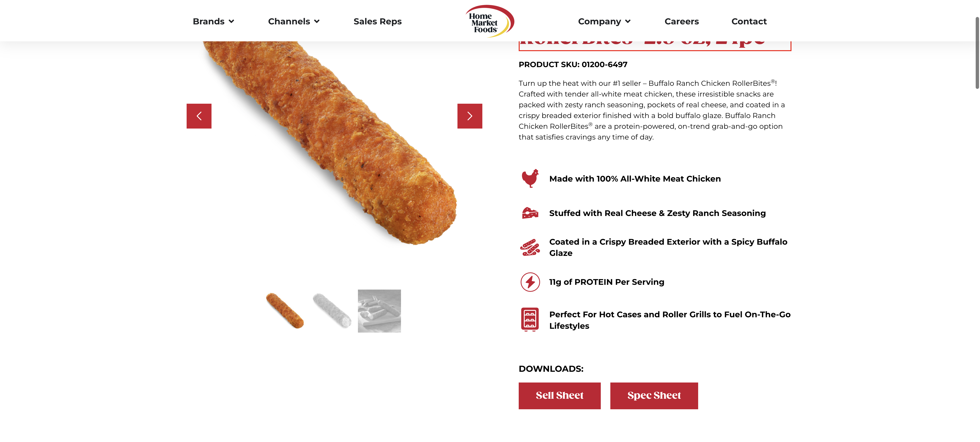Open the Careers page

(681, 22)
